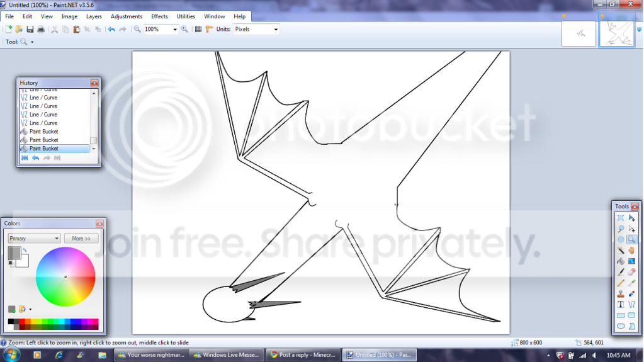The width and height of the screenshot is (644, 362).
Task: Click the Save icon in the toolbar
Action: [x=30, y=30]
